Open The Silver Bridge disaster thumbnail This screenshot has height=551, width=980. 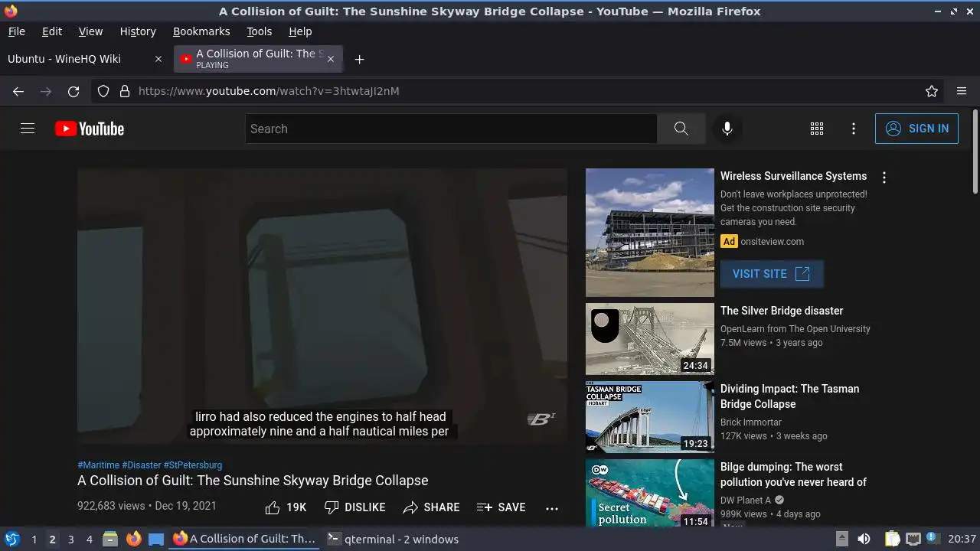pos(650,339)
